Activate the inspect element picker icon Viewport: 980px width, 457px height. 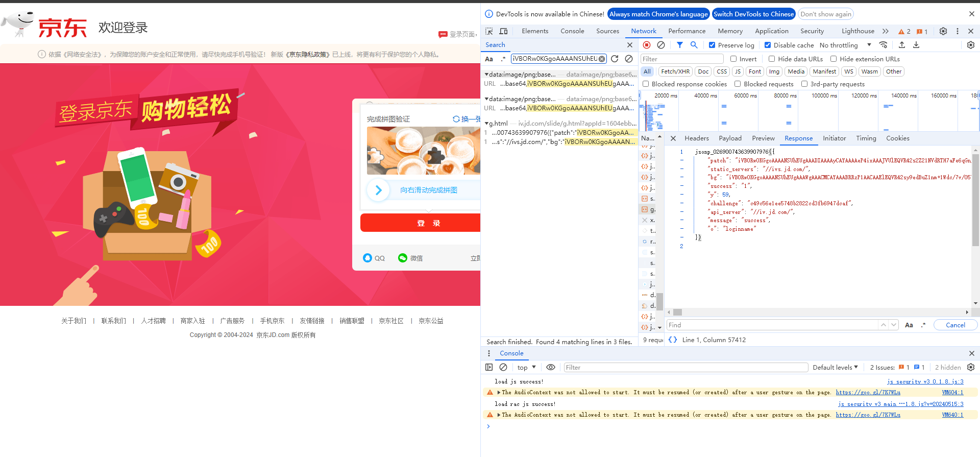coord(489,31)
